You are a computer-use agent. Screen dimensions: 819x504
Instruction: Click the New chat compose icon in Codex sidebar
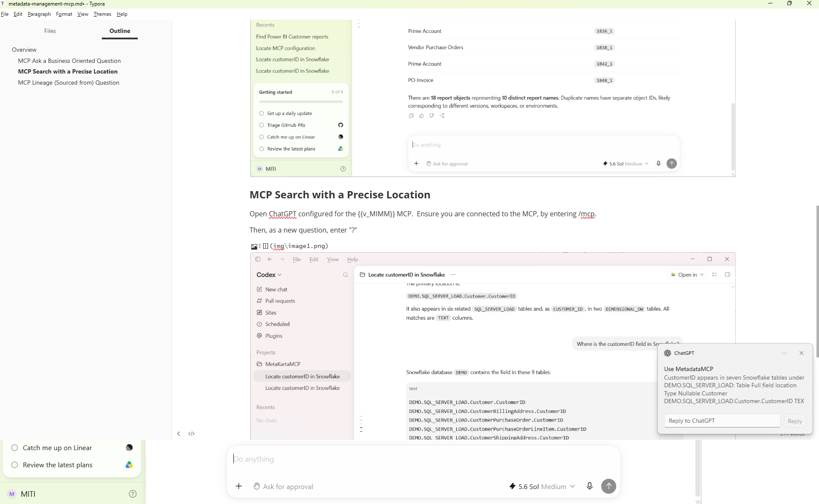tap(259, 289)
